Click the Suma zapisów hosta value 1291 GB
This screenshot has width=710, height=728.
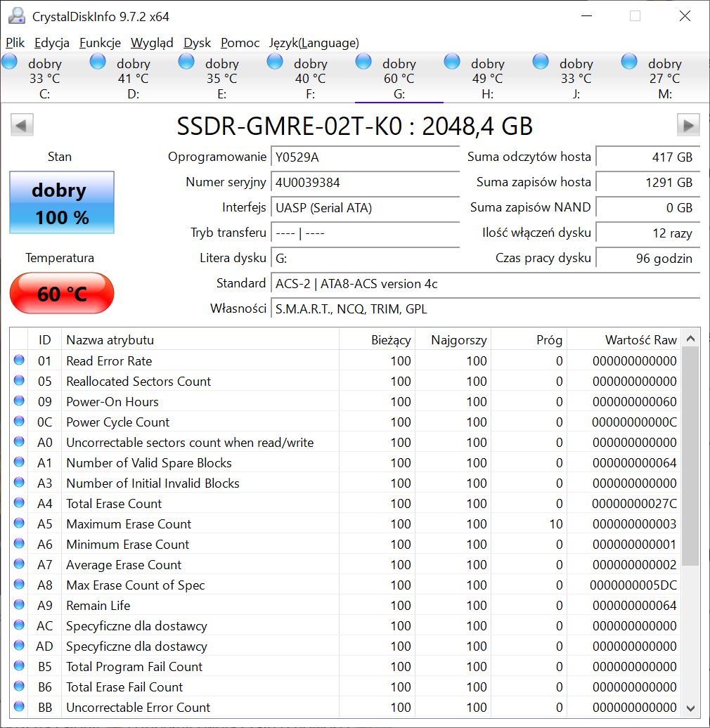point(647,183)
